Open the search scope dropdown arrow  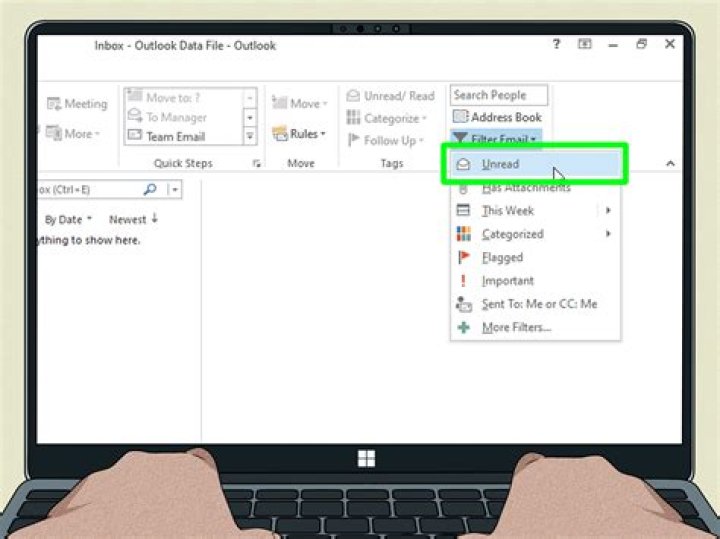coord(174,190)
